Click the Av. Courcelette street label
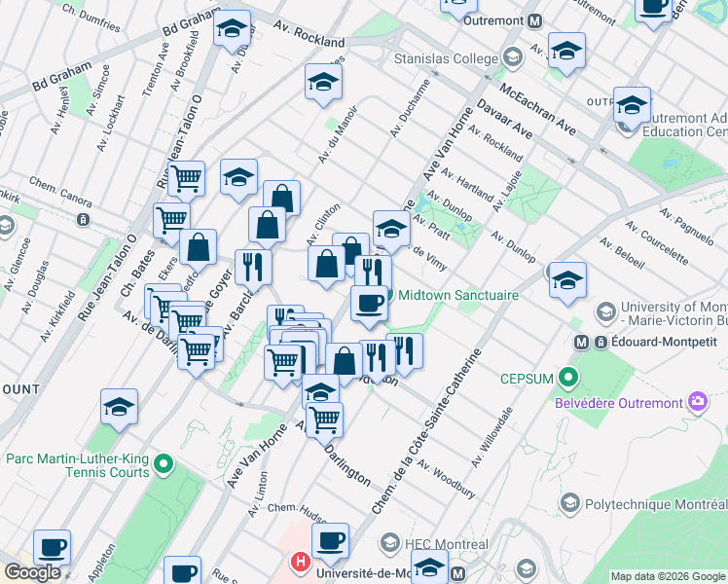728x584 pixels. pyautogui.click(x=657, y=242)
